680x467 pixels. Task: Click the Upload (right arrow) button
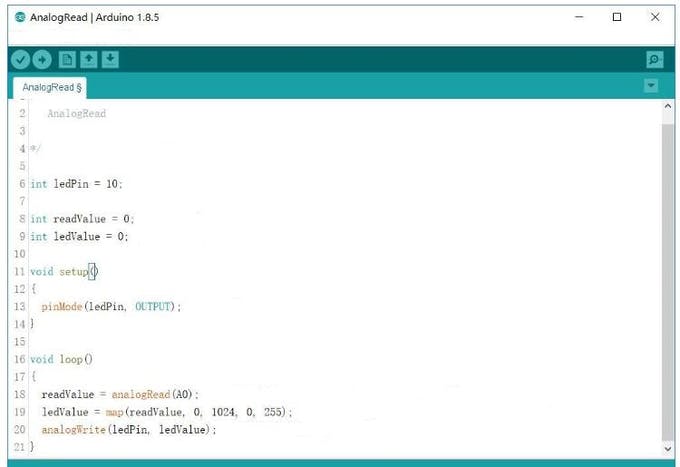coord(42,59)
